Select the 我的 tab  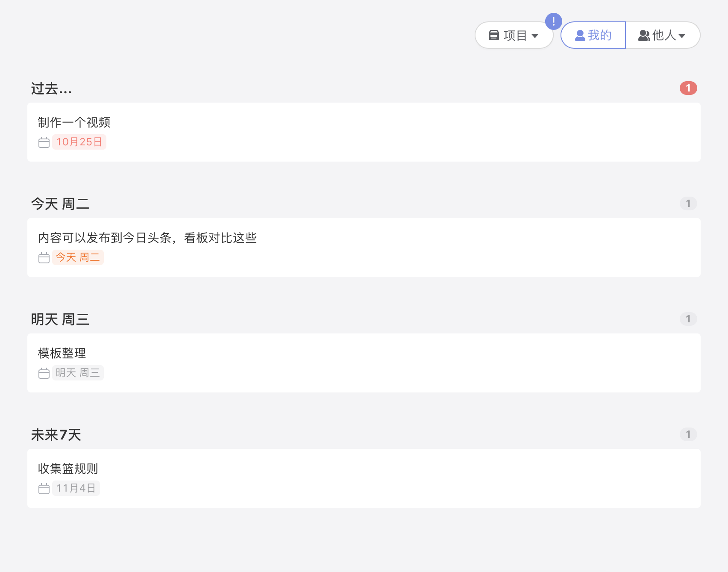point(593,35)
